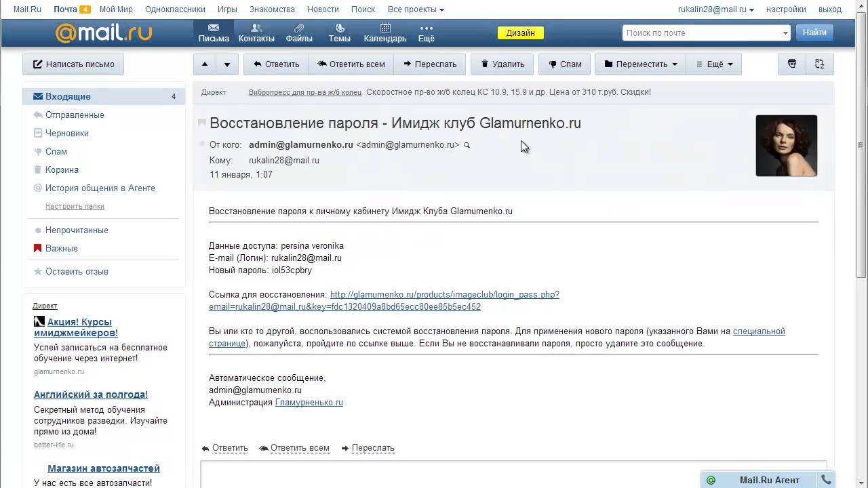868x488 pixels.
Task: Click the search icon next to sender address
Action: click(x=467, y=145)
